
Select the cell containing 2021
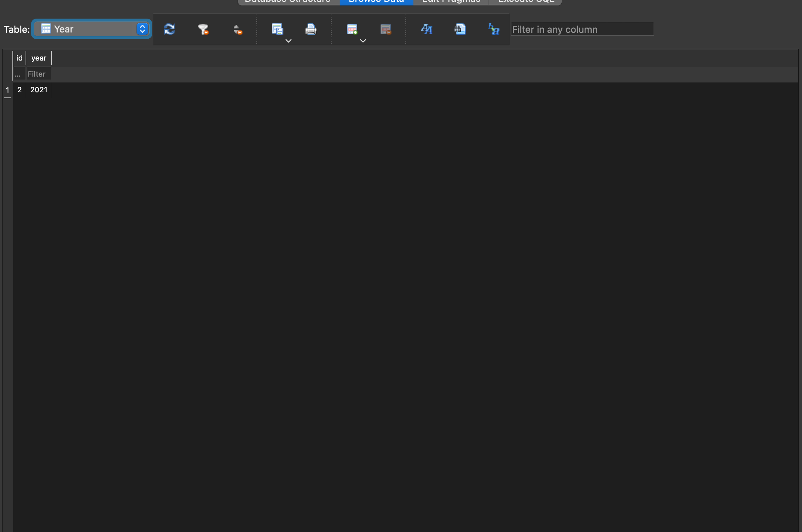pyautogui.click(x=39, y=90)
